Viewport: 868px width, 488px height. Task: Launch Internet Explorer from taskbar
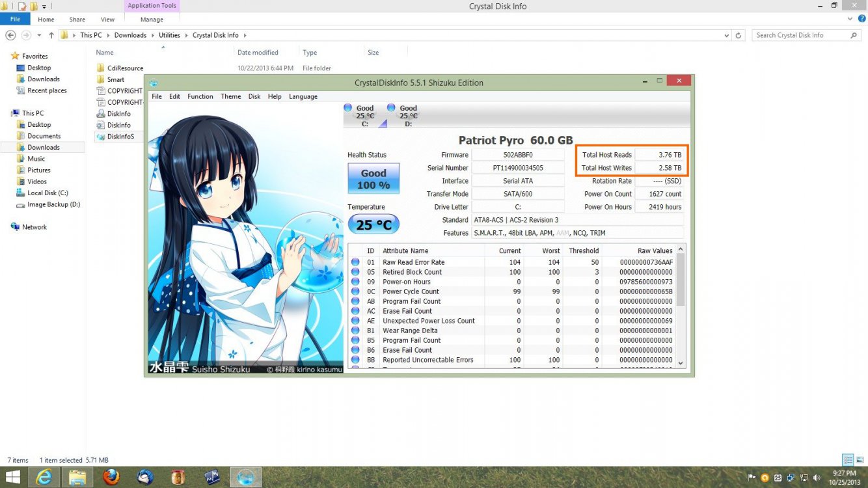[44, 477]
